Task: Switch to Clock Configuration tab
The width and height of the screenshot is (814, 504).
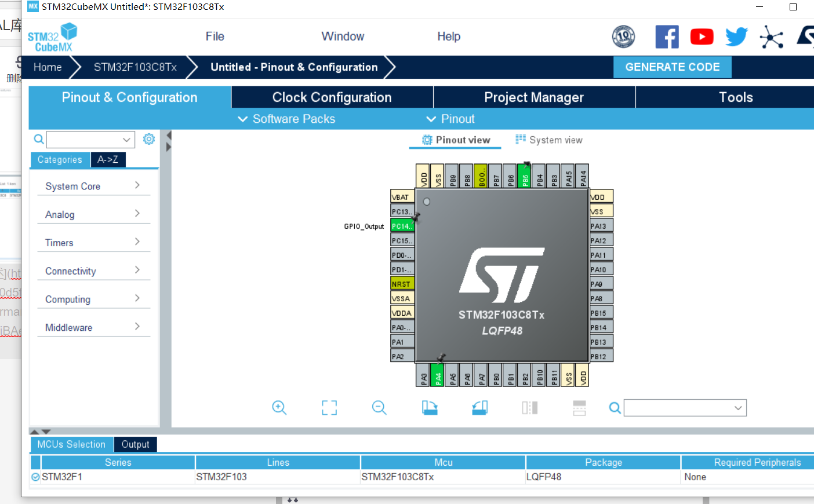Action: coord(332,97)
